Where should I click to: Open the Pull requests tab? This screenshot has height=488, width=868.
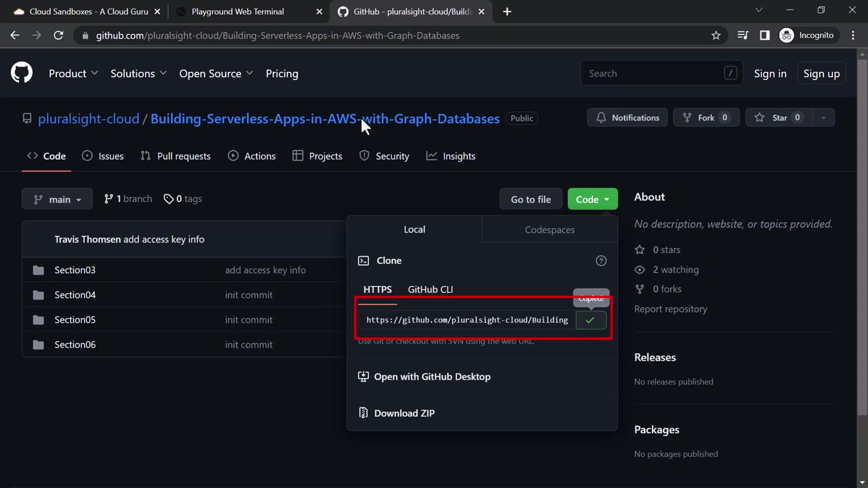176,156
